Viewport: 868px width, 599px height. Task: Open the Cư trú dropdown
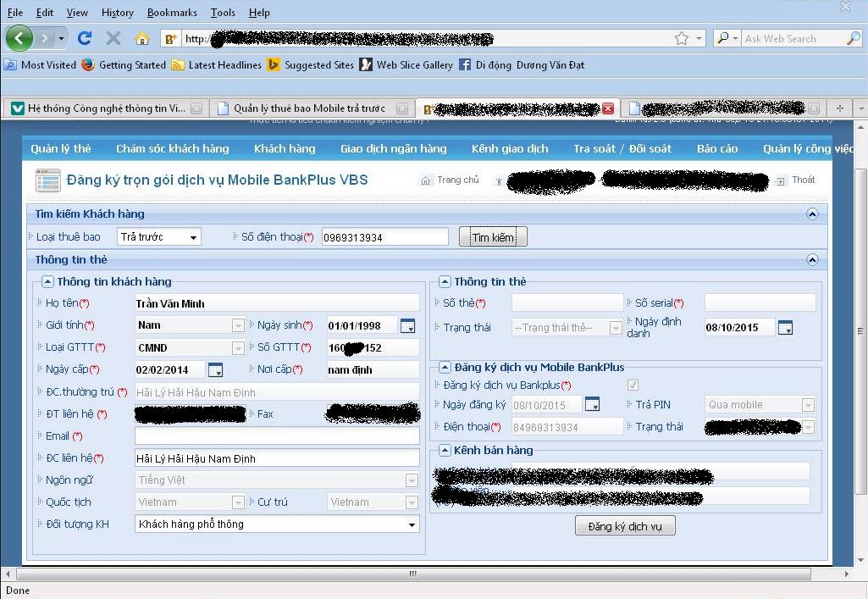point(373,502)
